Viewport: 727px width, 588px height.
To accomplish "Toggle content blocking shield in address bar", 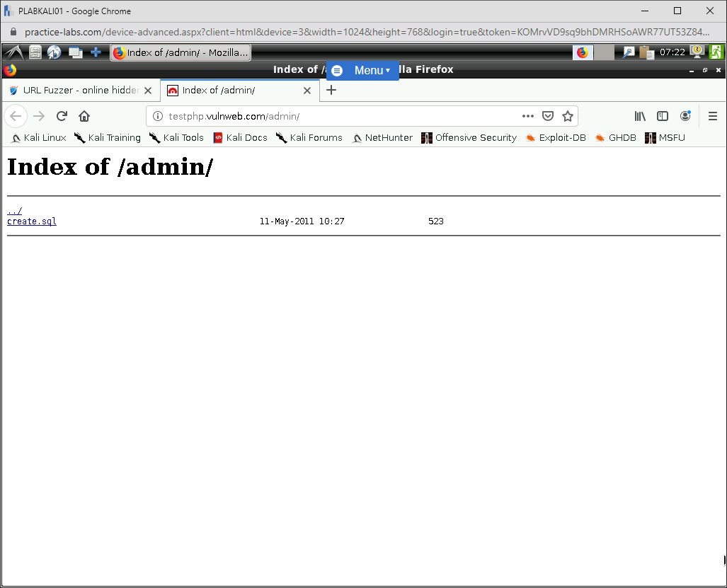I will [548, 116].
